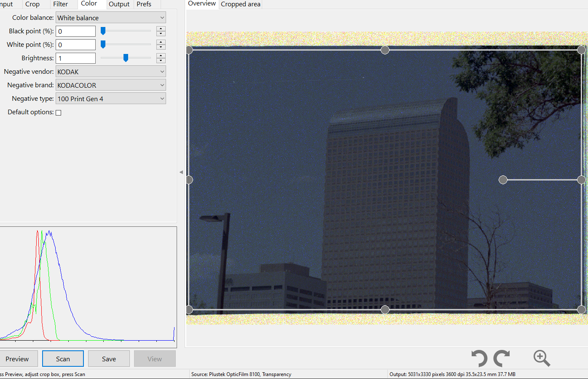Focus the Black point value field

click(76, 31)
